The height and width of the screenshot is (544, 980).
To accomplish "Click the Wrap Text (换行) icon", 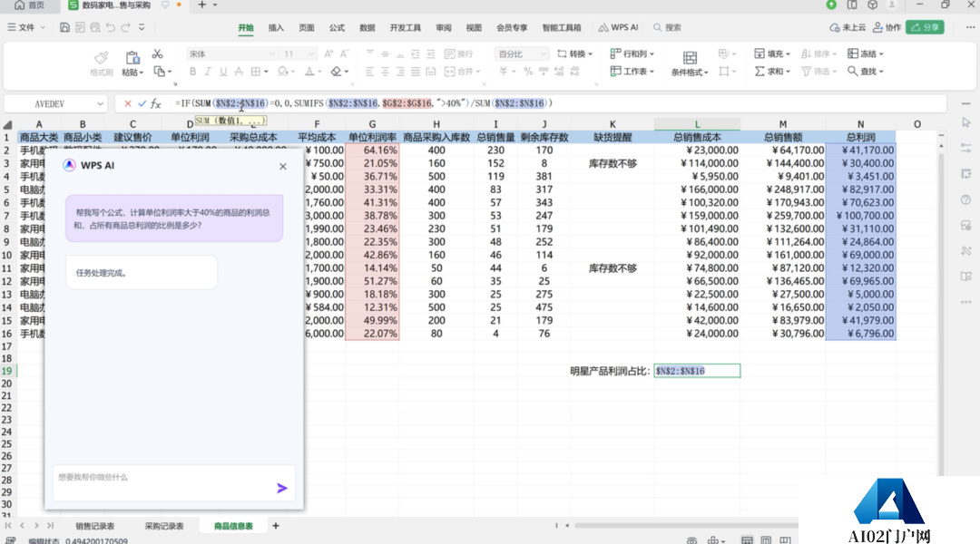I will coord(449,54).
